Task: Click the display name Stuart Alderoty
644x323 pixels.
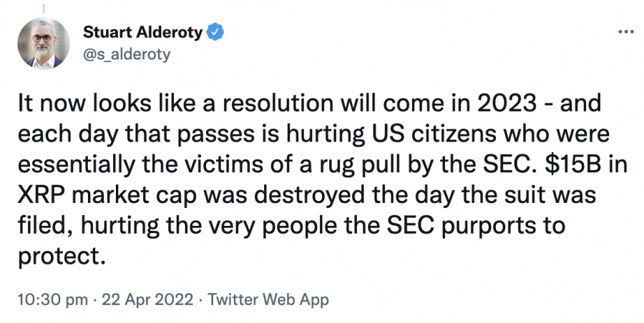Action: (143, 32)
